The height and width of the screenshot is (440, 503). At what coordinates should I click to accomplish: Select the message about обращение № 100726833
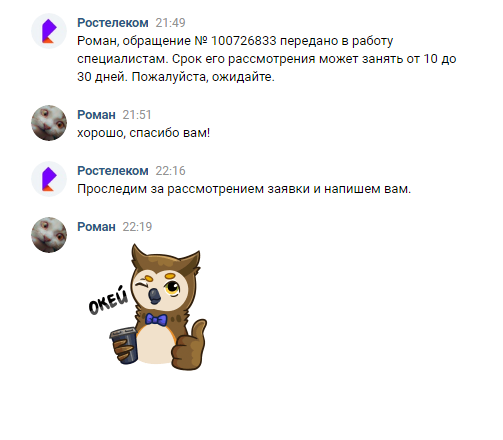(x=267, y=59)
